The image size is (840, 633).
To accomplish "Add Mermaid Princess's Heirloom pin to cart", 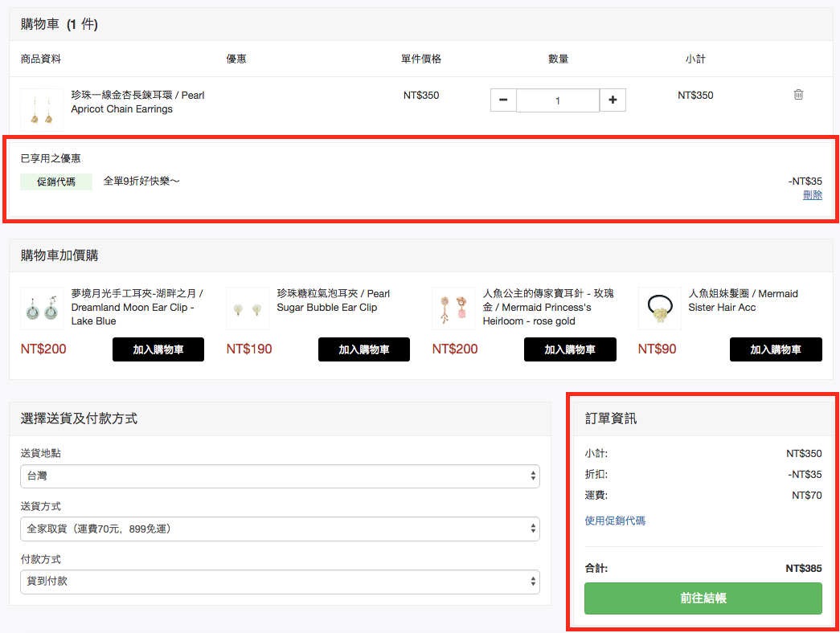I will pyautogui.click(x=570, y=349).
